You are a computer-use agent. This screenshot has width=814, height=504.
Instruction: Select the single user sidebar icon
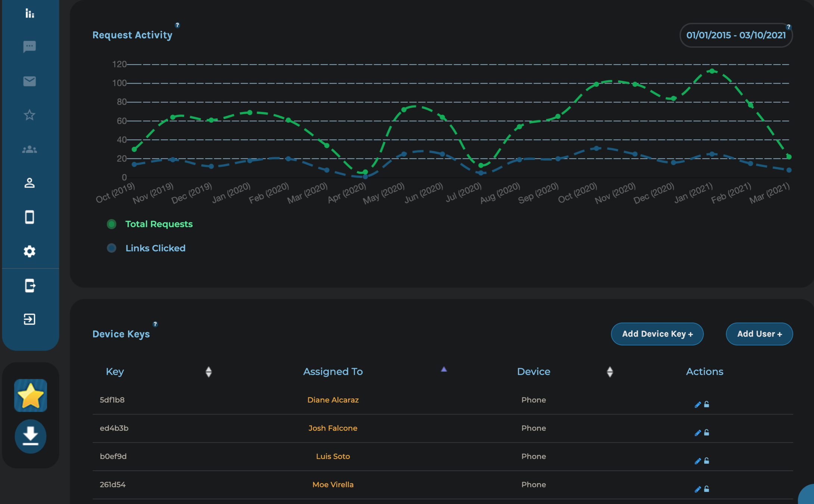(29, 183)
